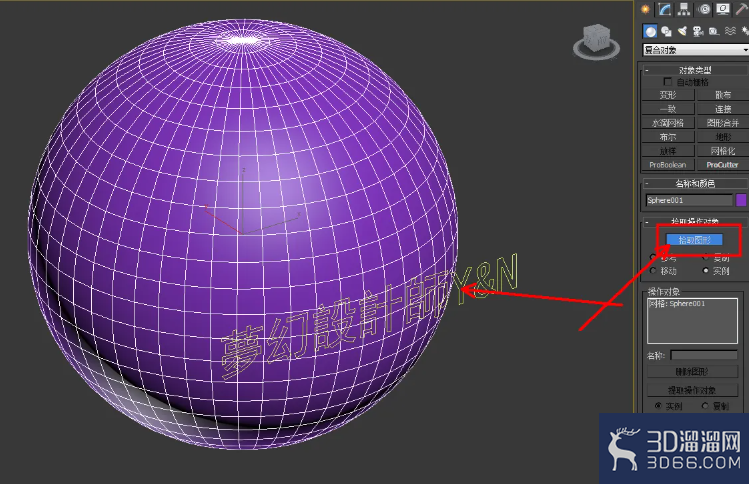
Task: Open the Display panel tab
Action: click(x=723, y=9)
